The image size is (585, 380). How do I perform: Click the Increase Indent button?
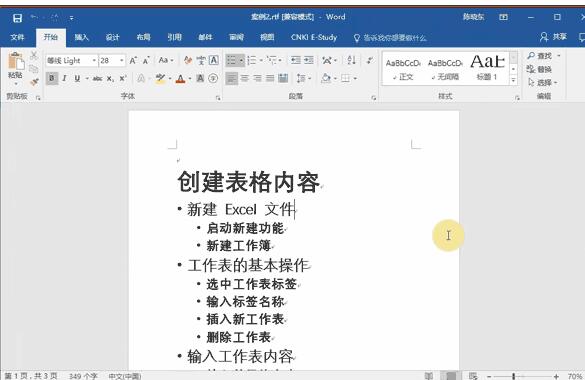309,60
